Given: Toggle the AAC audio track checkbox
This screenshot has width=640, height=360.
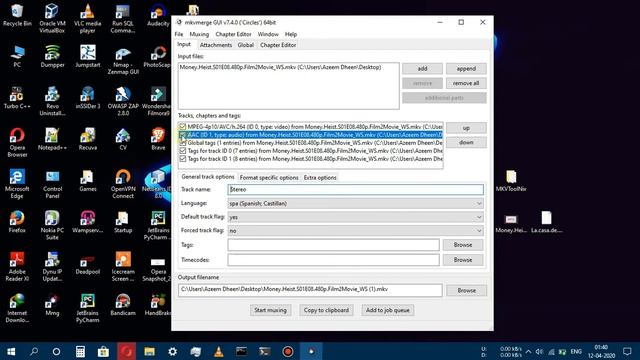Looking at the screenshot, I should point(183,135).
